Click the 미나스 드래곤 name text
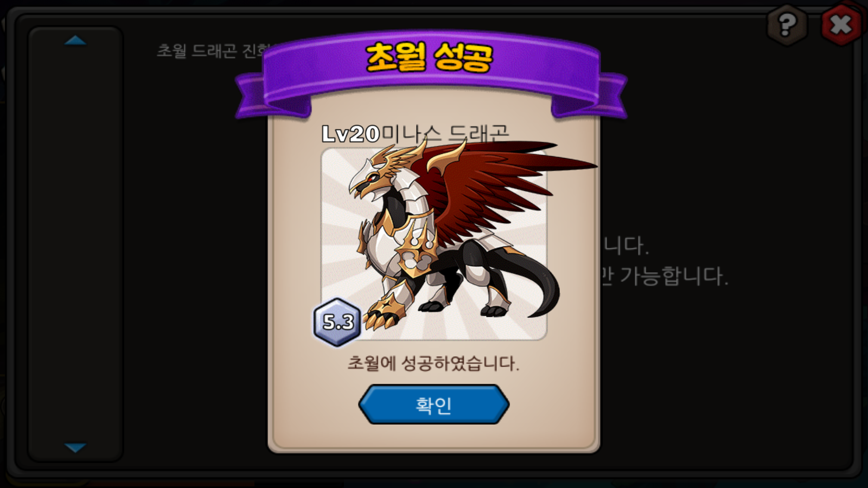Image resolution: width=868 pixels, height=488 pixels. (445, 134)
